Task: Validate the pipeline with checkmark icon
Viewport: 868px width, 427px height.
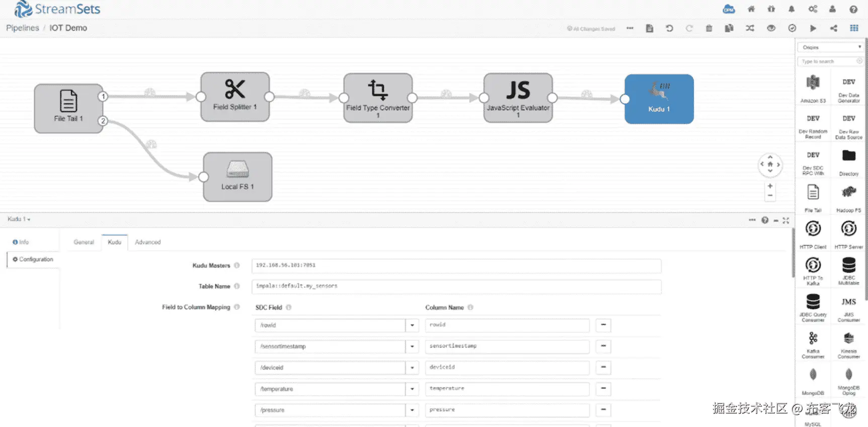Action: point(792,28)
